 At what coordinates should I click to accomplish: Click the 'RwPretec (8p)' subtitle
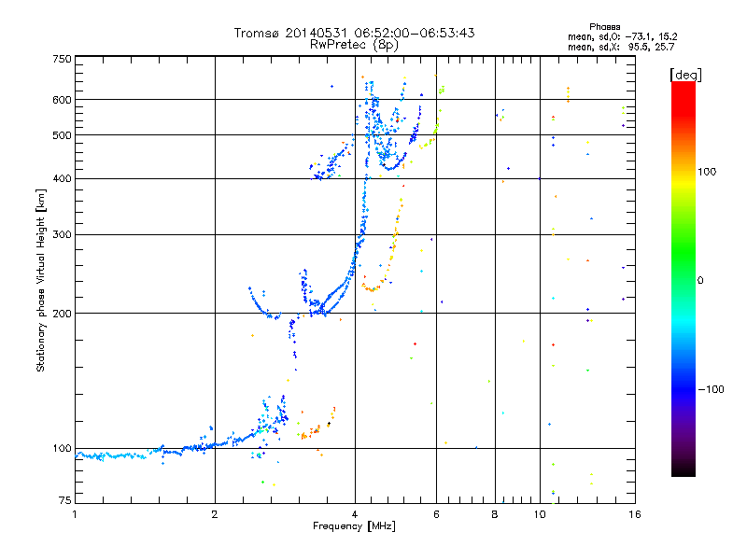(x=354, y=45)
